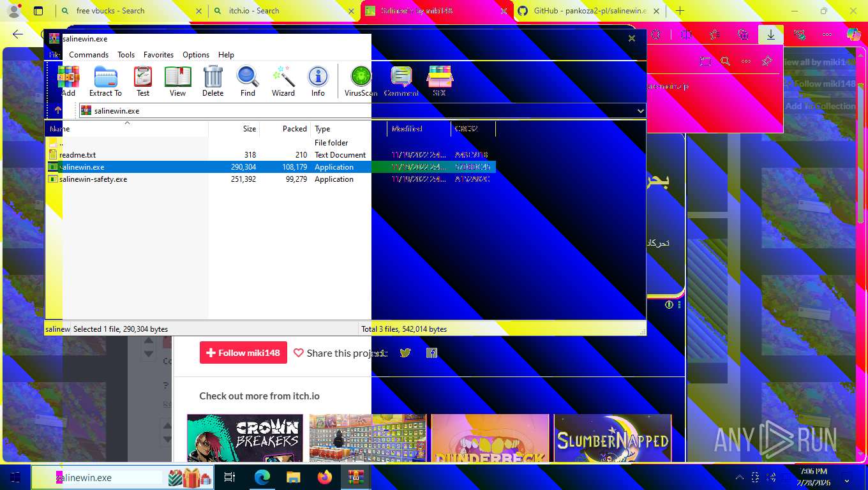Open the browser profile avatar

coord(13,11)
